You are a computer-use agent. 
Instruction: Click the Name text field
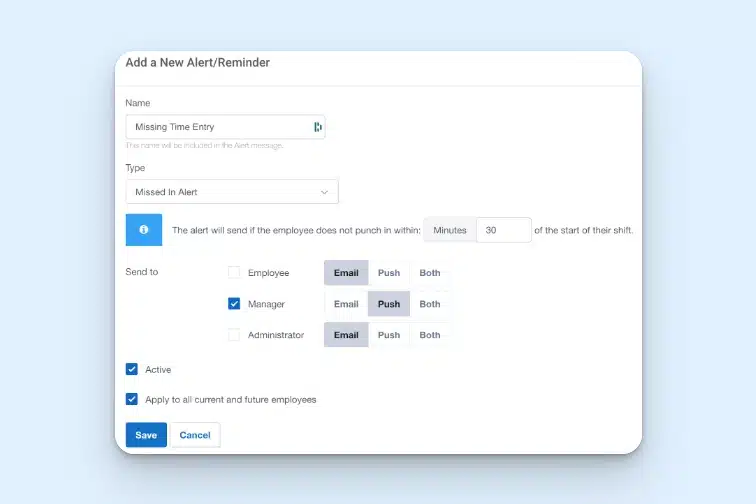coord(218,127)
